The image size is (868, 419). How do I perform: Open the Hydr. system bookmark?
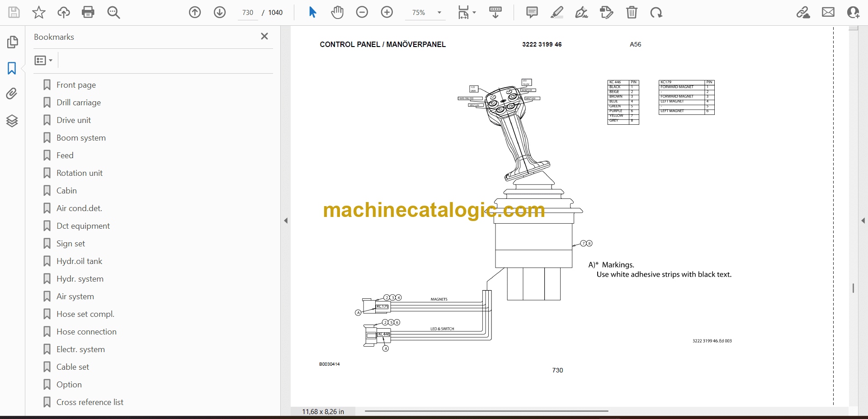pos(80,279)
